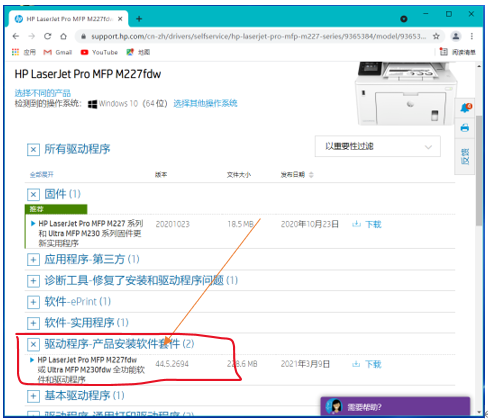Open a new browser tab
488x420 pixels.
coord(139,19)
